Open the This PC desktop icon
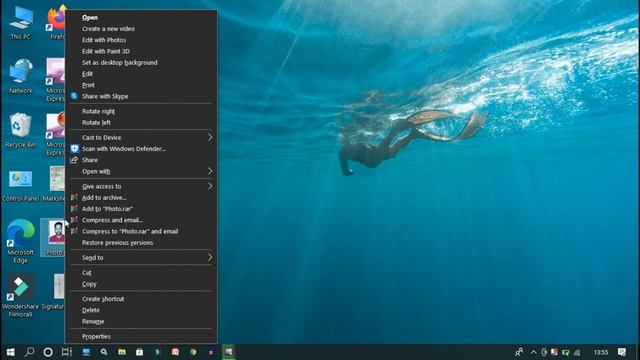640x360 pixels. [20, 23]
